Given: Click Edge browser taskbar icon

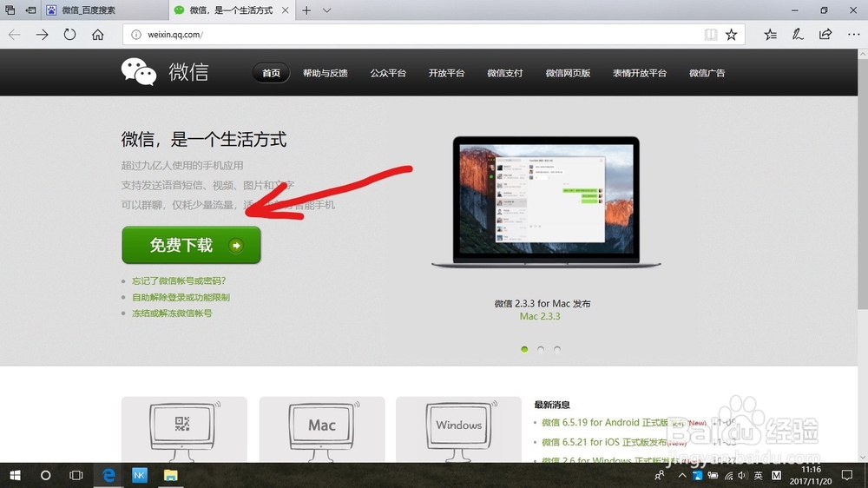Looking at the screenshot, I should [108, 475].
